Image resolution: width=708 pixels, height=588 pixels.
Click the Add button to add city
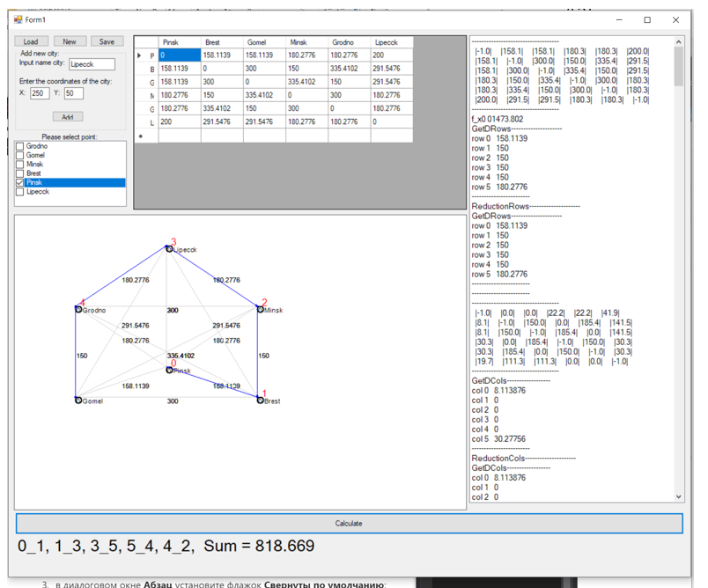(x=67, y=117)
